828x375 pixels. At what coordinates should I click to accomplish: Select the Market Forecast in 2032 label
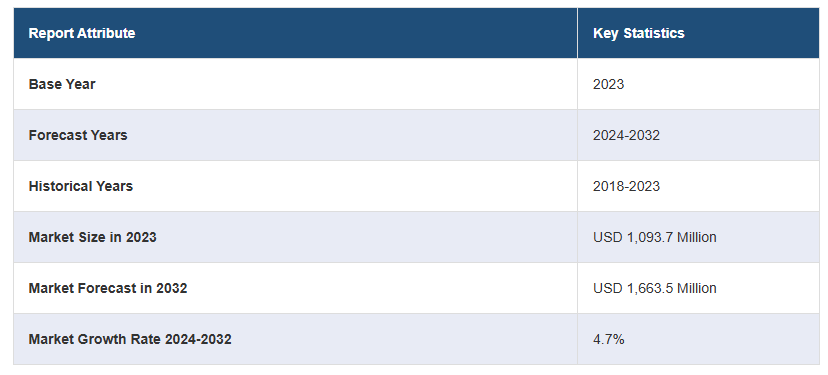pos(108,288)
